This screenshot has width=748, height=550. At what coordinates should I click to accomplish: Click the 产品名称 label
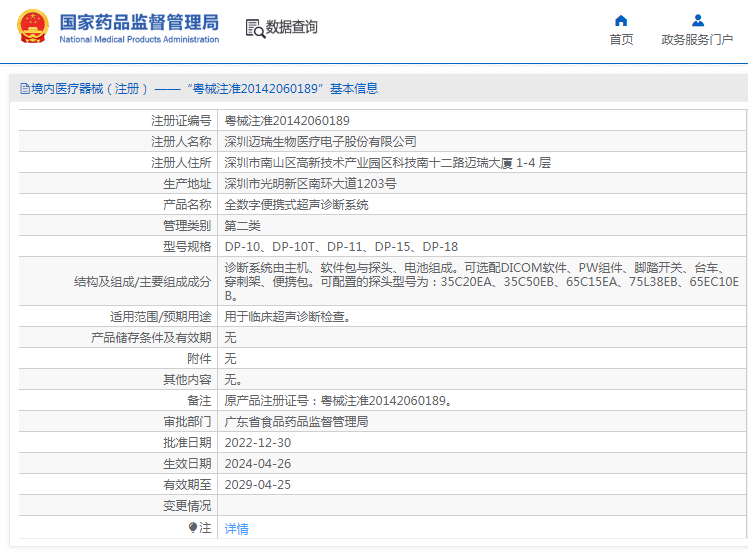pyautogui.click(x=187, y=205)
